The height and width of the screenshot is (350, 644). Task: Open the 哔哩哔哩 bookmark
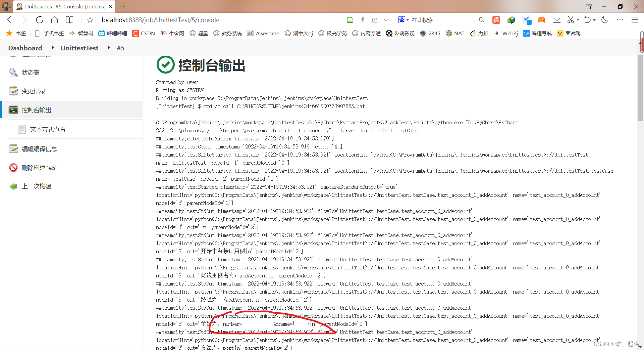click(x=113, y=33)
